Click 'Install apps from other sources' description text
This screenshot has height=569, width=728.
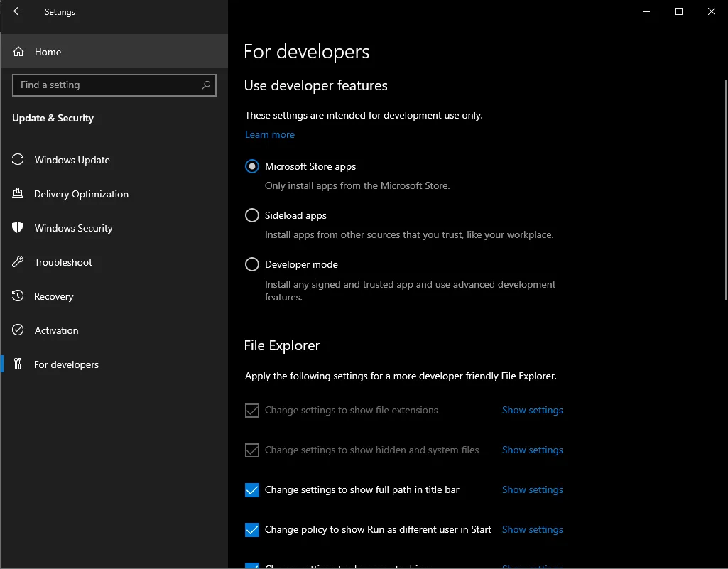point(409,234)
